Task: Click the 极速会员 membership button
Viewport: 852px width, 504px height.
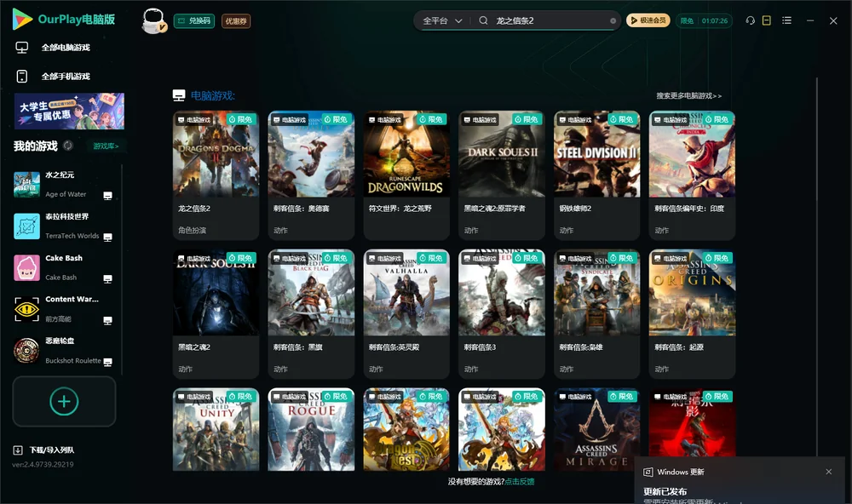Action: click(x=648, y=20)
